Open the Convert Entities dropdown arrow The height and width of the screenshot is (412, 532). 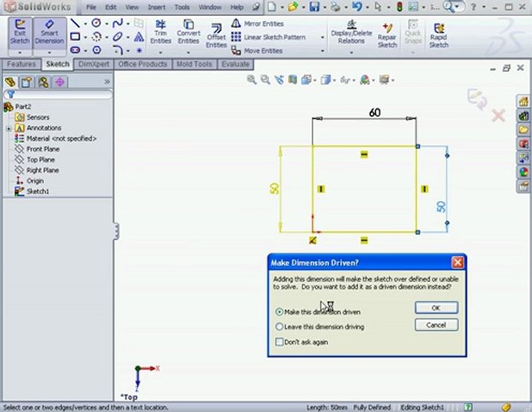(x=188, y=52)
